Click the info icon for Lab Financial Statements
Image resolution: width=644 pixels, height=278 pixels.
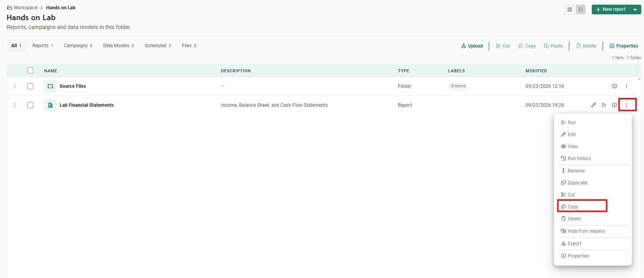tap(615, 105)
